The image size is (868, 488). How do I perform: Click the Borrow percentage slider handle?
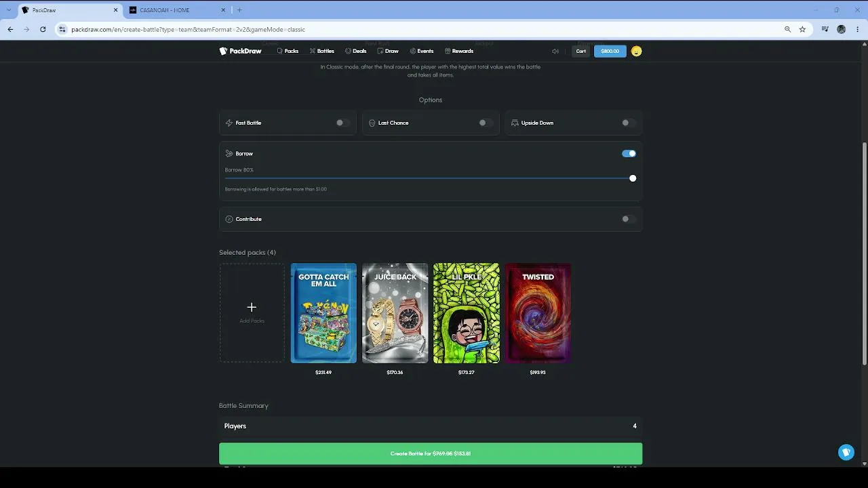pos(633,178)
